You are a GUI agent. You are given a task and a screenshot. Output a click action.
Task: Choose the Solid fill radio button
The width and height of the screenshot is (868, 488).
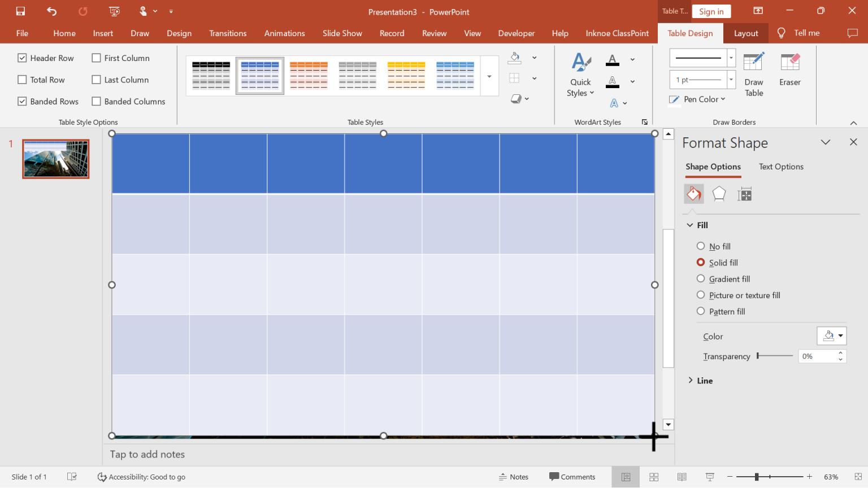[701, 262]
